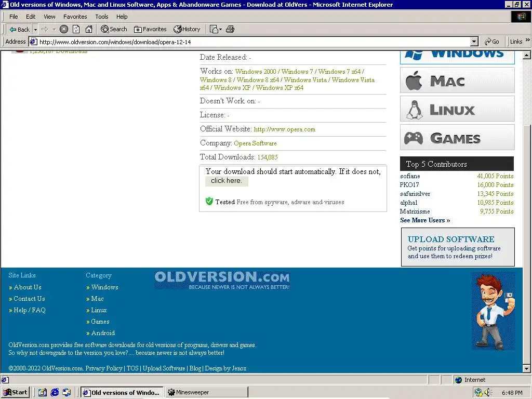This screenshot has height=399, width=532.
Task: Click the volume speaker tray icon
Action: click(488, 393)
